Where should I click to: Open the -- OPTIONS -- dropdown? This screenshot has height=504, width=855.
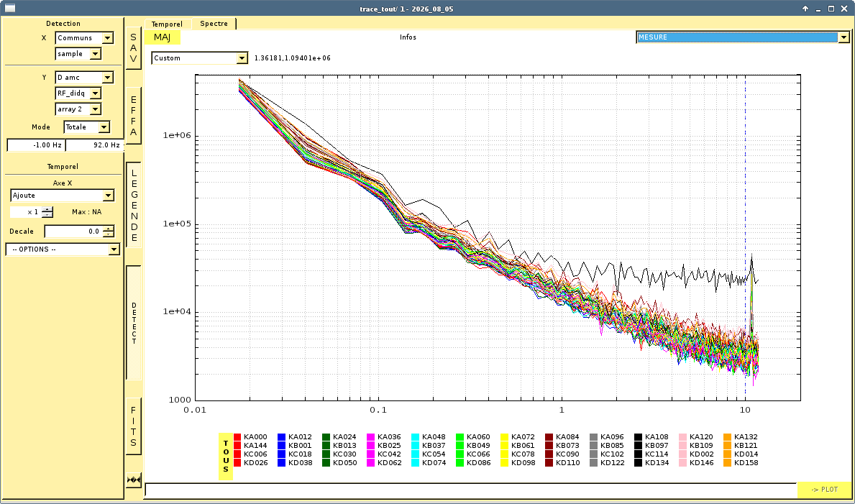63,249
